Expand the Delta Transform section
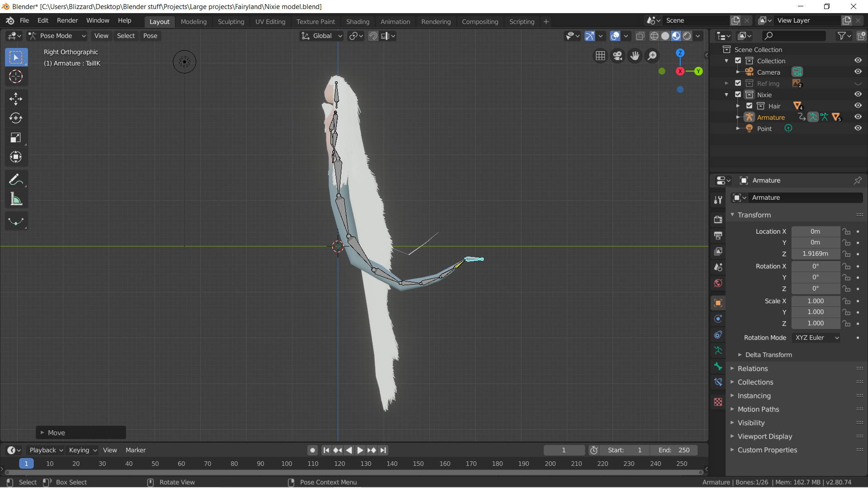The width and height of the screenshot is (868, 488). click(768, 355)
